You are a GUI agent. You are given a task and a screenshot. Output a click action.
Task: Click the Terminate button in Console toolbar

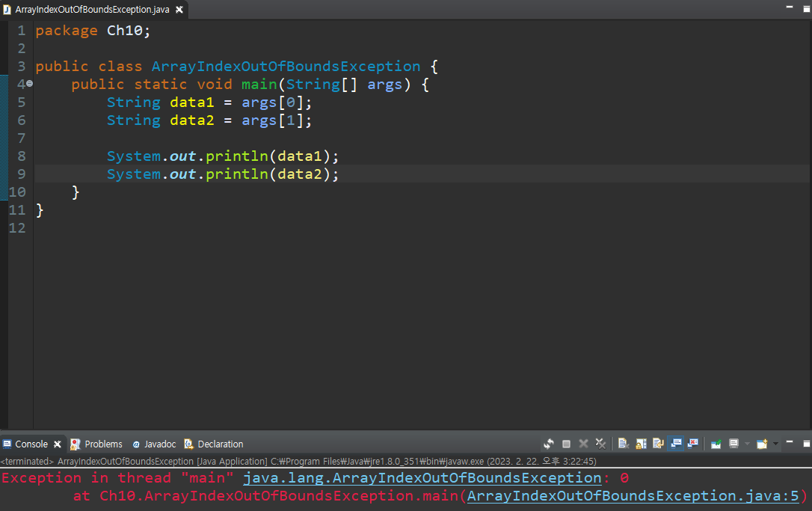point(566,444)
